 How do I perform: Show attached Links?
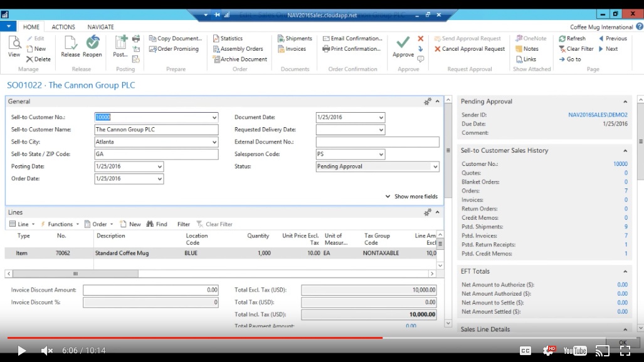point(526,59)
